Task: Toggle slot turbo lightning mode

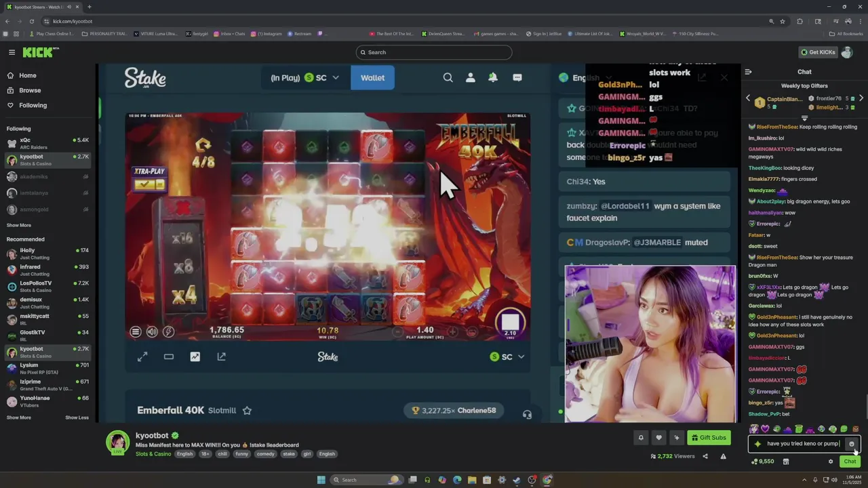Action: coord(168,331)
